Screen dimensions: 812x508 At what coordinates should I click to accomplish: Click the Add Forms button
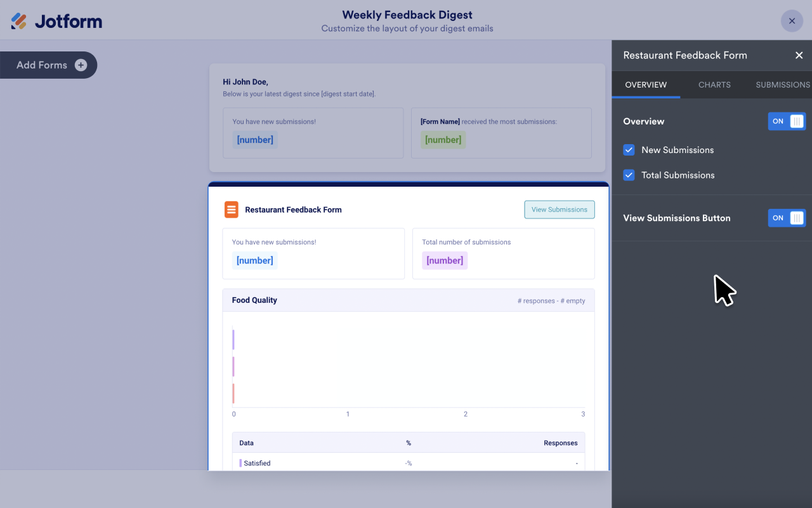pyautogui.click(x=43, y=65)
